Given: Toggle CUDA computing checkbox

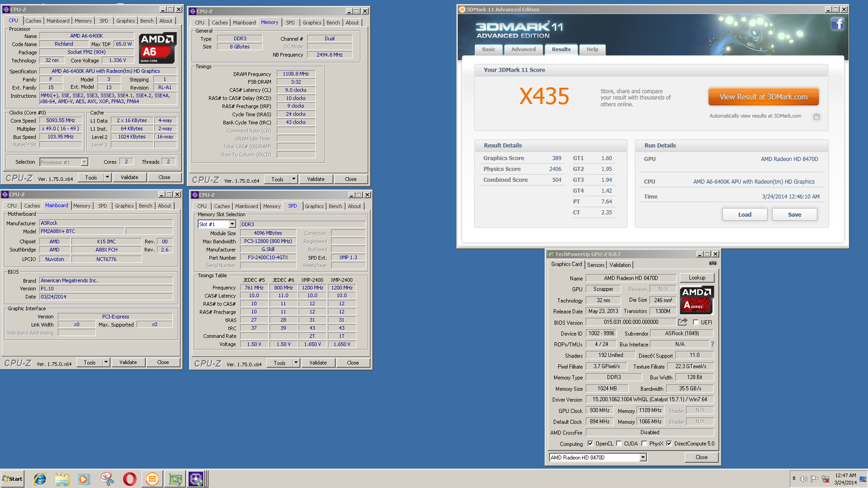Looking at the screenshot, I should click(x=619, y=444).
